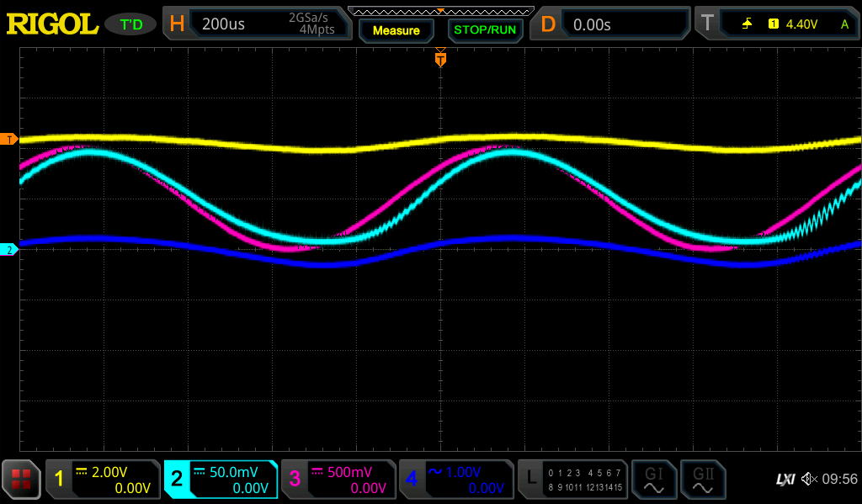Click the gray T trigger label in header
The height and width of the screenshot is (504, 862).
707,24
